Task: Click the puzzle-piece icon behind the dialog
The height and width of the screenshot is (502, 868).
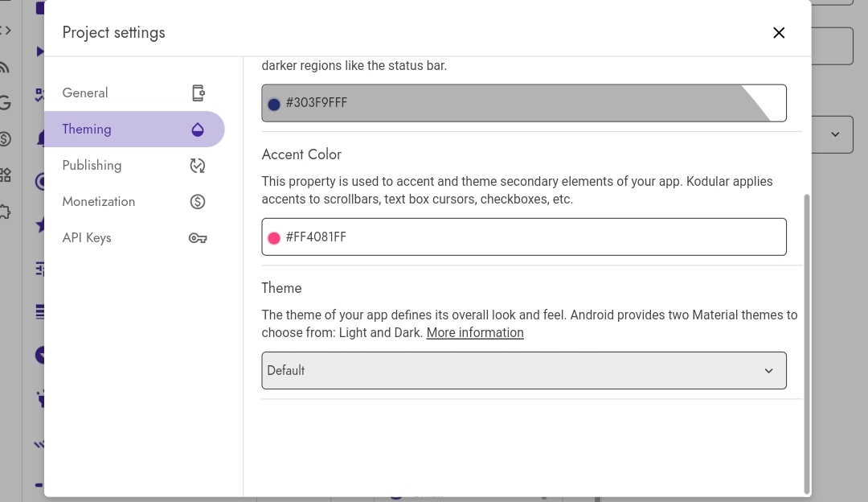Action: pyautogui.click(x=6, y=212)
